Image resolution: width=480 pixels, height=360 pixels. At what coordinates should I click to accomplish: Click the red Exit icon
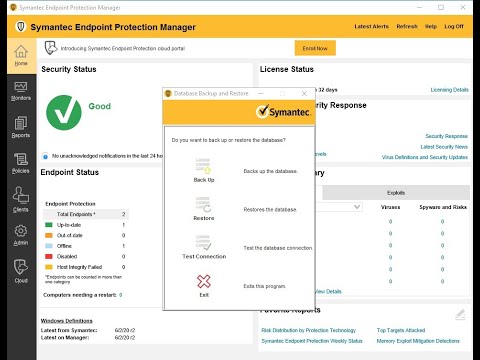point(204,281)
